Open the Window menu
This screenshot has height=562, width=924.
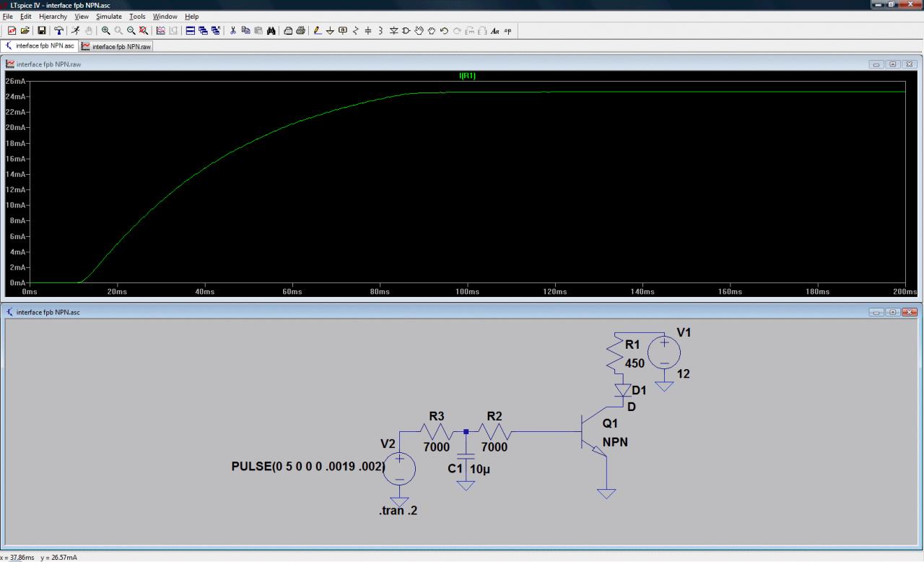pyautogui.click(x=165, y=16)
